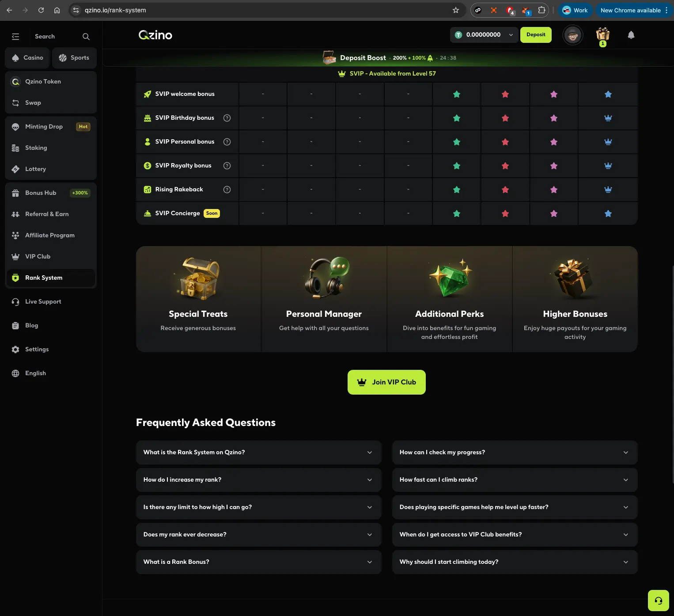Click the Higher Bonuses gift box image
This screenshot has height=616, width=674.
pyautogui.click(x=573, y=279)
